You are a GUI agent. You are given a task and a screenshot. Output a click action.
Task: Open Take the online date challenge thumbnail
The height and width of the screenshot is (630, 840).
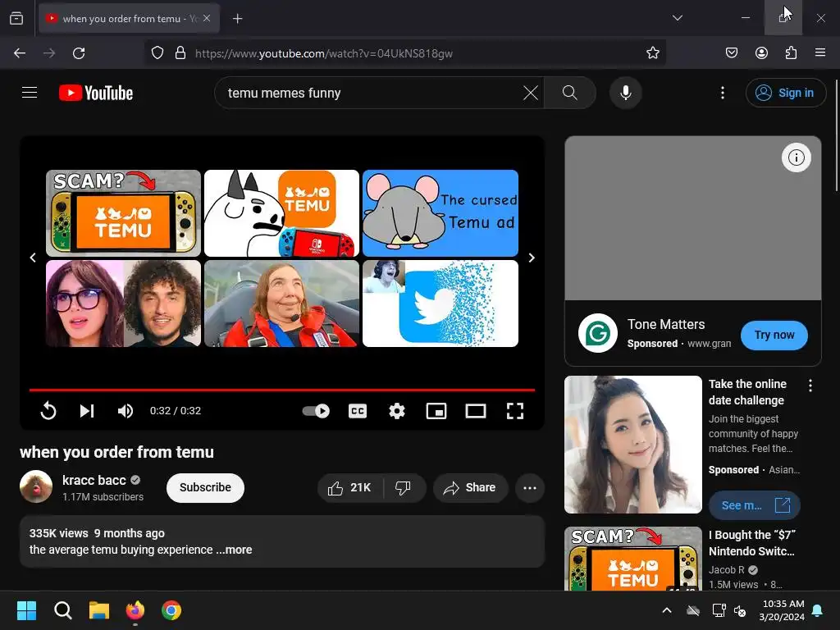[x=632, y=445]
